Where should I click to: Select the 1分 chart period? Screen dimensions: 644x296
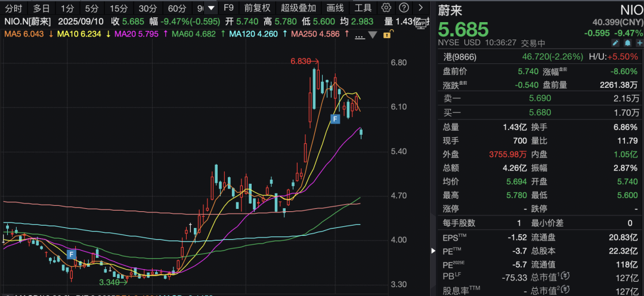(x=67, y=8)
